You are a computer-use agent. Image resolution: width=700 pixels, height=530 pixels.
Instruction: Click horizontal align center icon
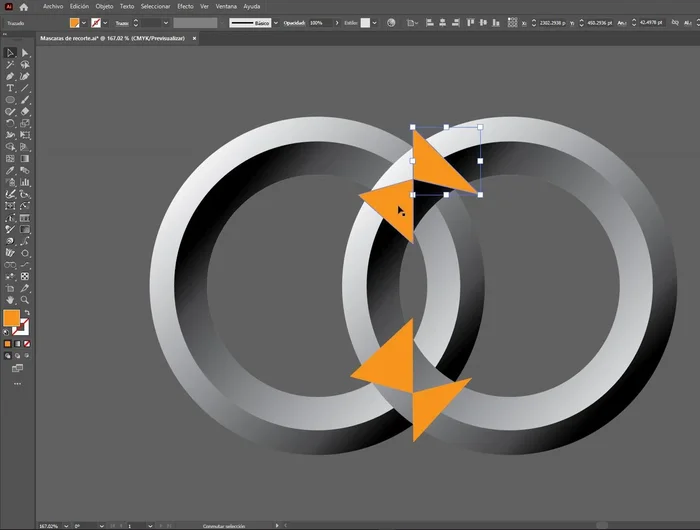tap(442, 23)
